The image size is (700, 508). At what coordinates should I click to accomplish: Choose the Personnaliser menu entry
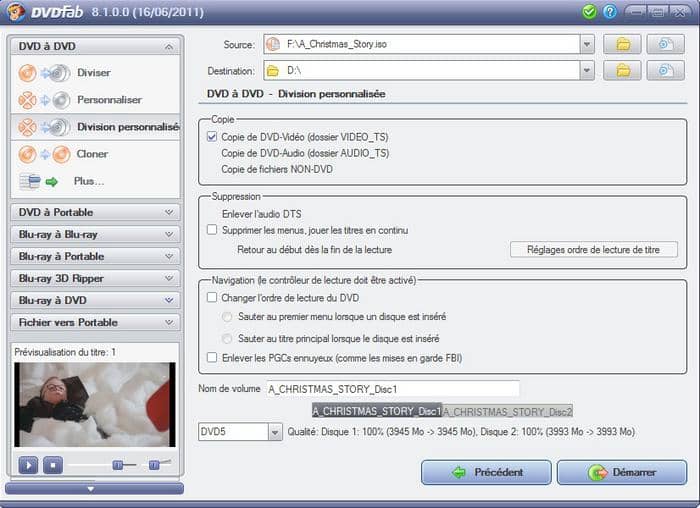tap(109, 100)
